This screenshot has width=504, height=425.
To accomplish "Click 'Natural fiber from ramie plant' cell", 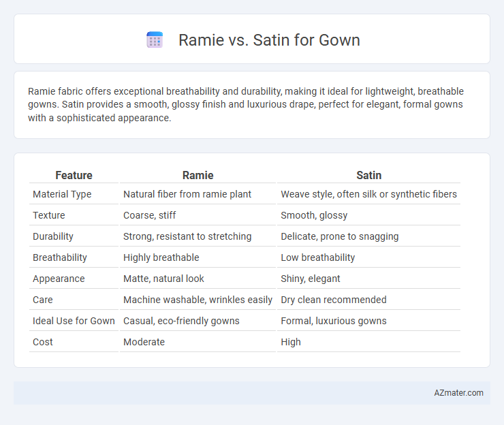I will [x=187, y=194].
